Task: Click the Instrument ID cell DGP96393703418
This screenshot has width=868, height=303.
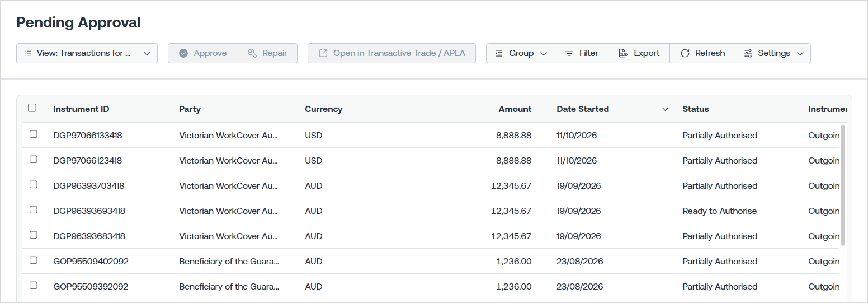Action: [89, 185]
